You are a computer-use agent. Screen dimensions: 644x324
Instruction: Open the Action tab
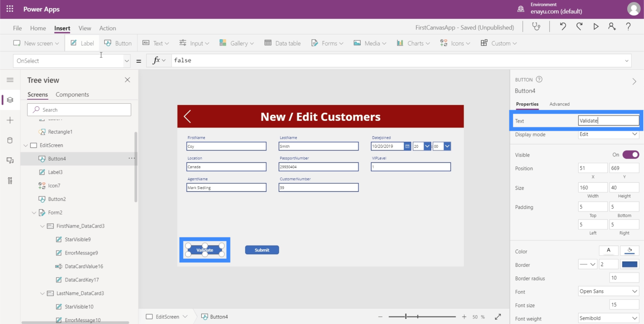(107, 28)
